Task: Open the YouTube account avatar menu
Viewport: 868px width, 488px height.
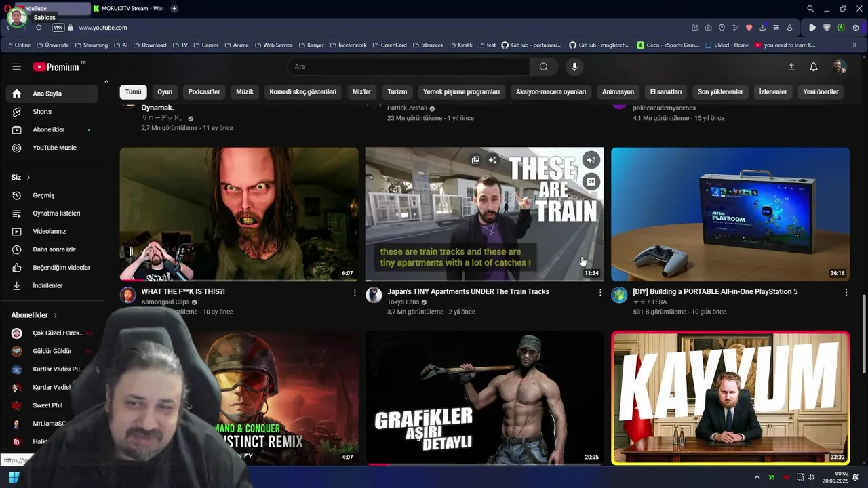Action: [x=840, y=66]
